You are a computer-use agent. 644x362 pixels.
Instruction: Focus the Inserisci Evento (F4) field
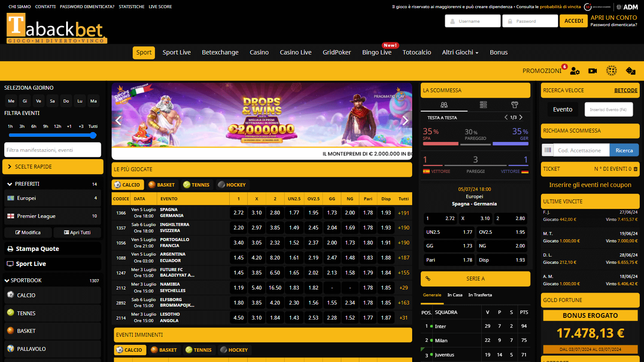pos(608,109)
